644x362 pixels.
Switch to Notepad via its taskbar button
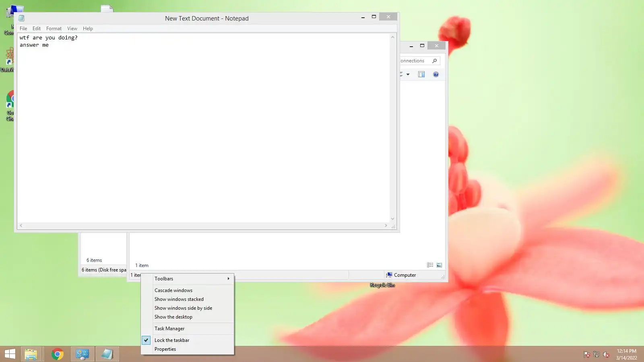(107, 354)
